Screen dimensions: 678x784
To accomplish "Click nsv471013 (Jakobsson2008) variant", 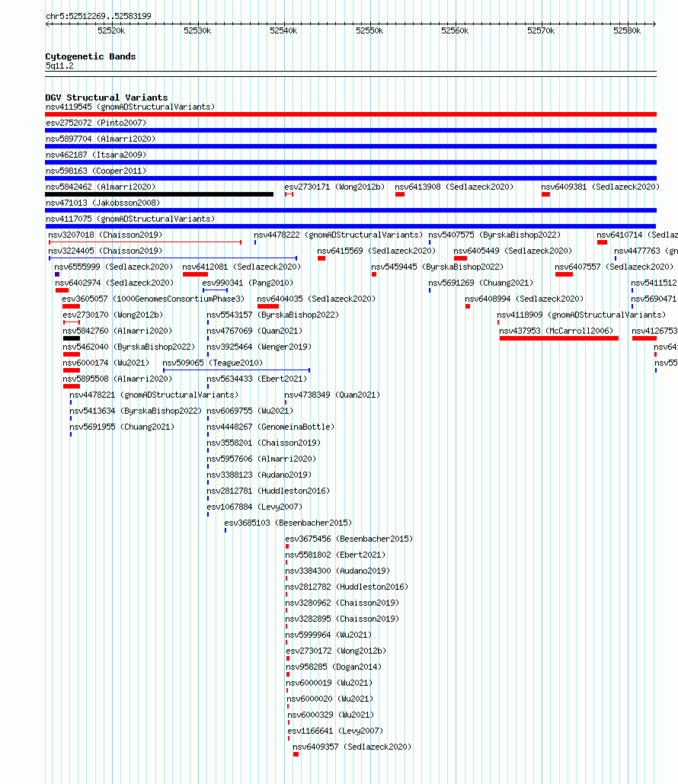I will coord(103,203).
